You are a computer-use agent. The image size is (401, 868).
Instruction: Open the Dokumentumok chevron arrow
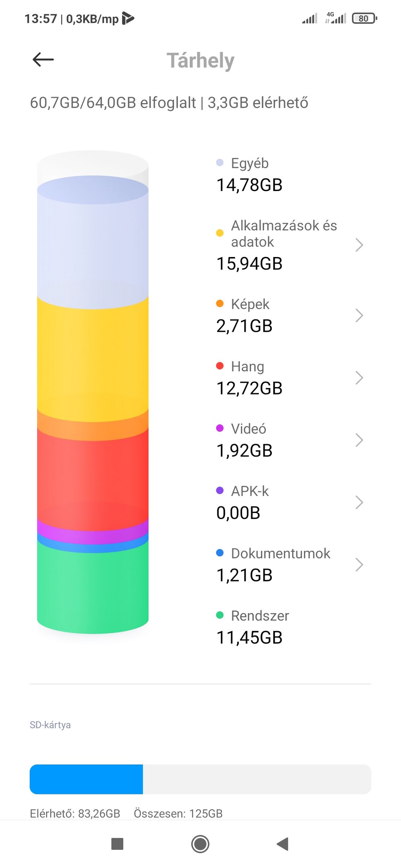tap(359, 564)
